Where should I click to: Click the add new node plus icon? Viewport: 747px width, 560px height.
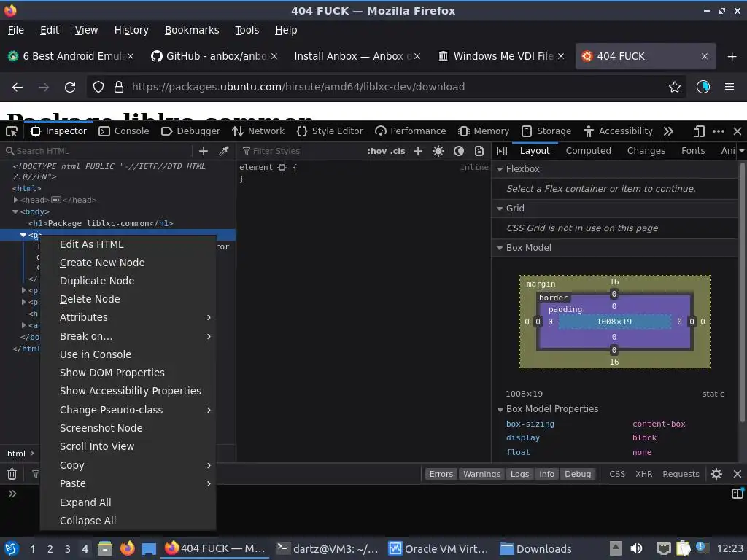click(204, 151)
